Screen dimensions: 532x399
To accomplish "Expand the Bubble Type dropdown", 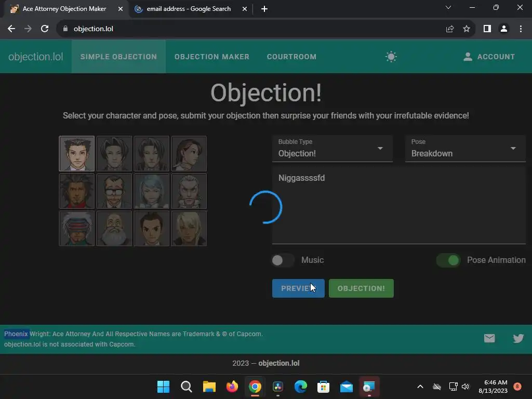I will [x=332, y=149].
